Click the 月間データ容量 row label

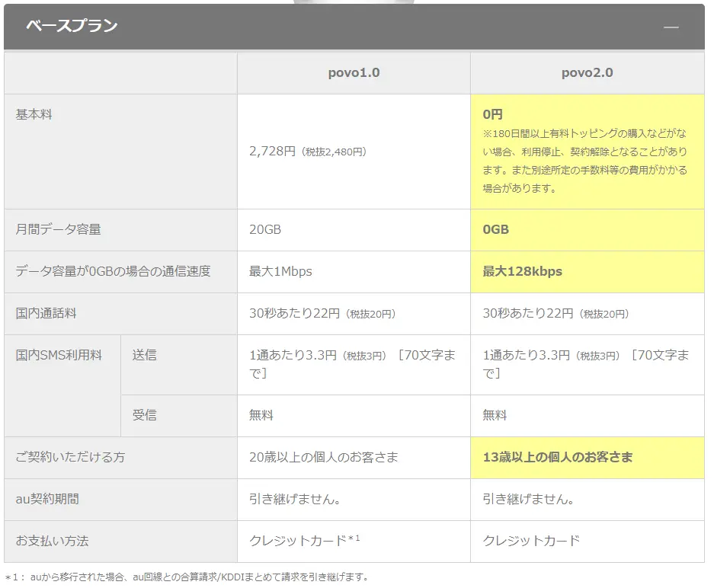(58, 229)
